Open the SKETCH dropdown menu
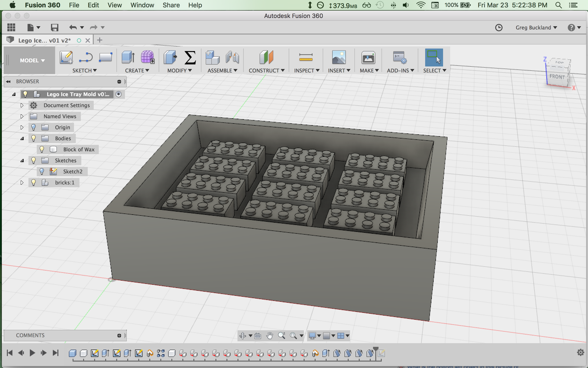Image resolution: width=588 pixels, height=368 pixels. [84, 71]
